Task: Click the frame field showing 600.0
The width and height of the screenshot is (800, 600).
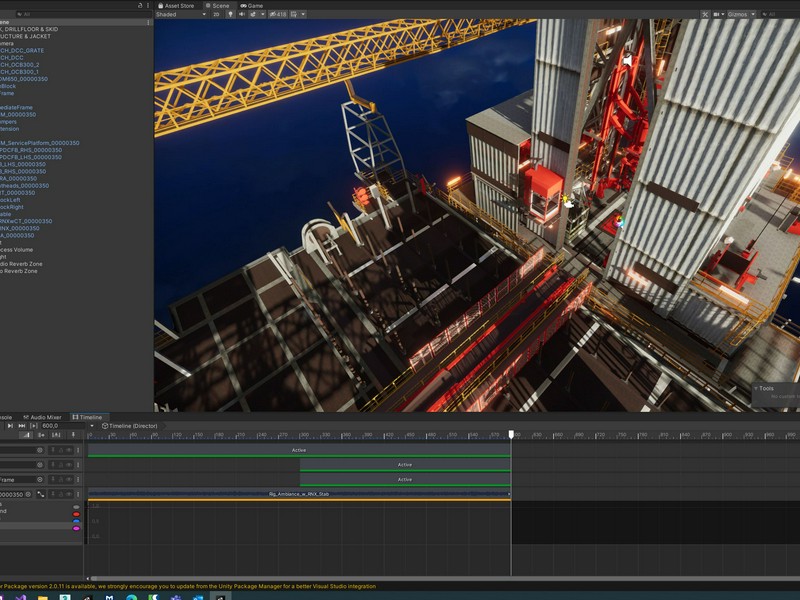Action: tap(64, 426)
